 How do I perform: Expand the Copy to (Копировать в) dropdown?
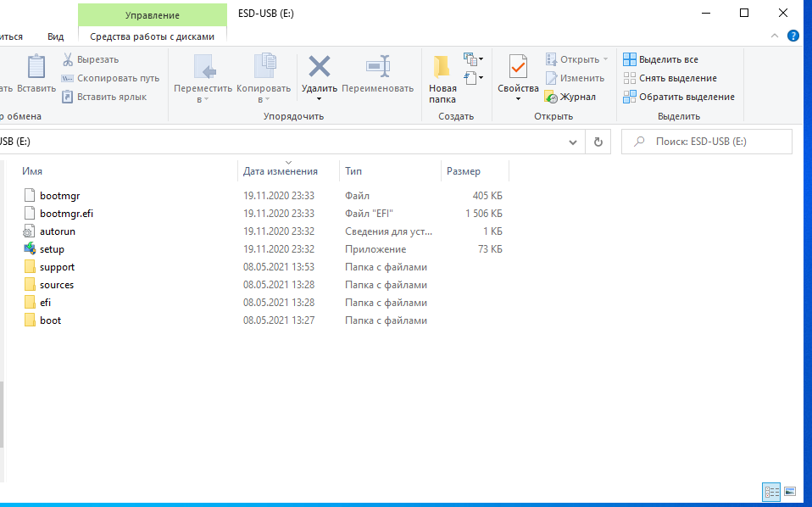pyautogui.click(x=264, y=99)
